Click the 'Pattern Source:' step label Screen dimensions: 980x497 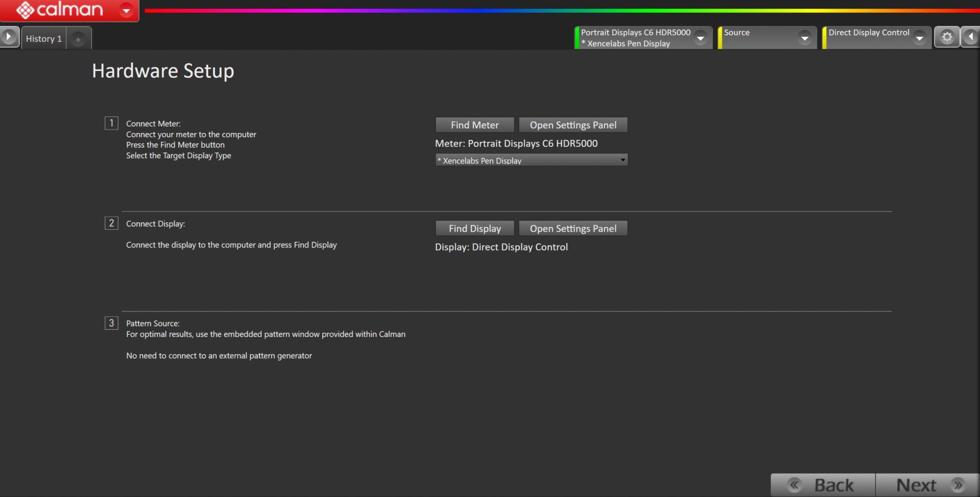coord(153,323)
